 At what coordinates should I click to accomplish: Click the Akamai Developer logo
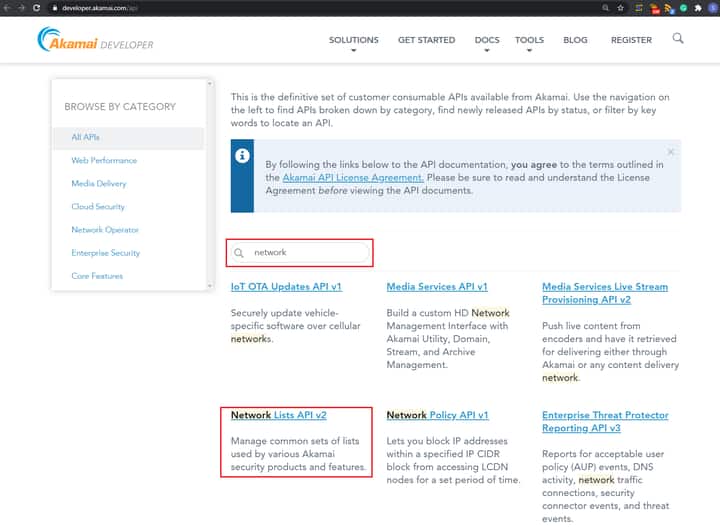coord(95,40)
